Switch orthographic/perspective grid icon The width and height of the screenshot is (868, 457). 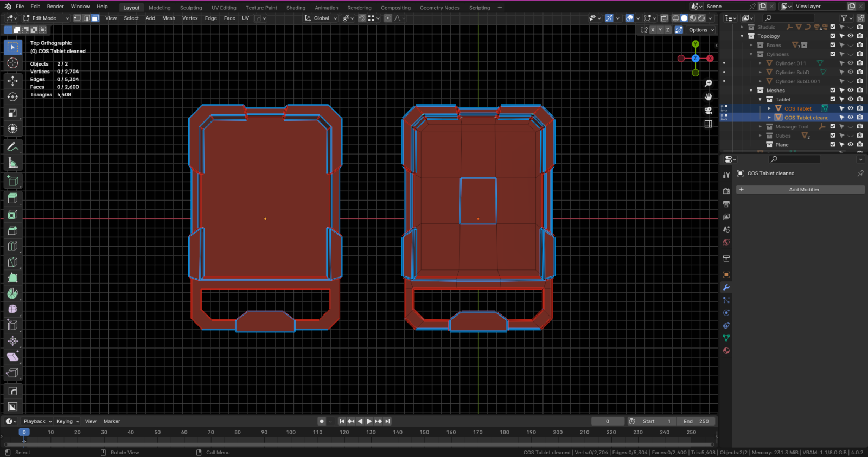pyautogui.click(x=708, y=124)
